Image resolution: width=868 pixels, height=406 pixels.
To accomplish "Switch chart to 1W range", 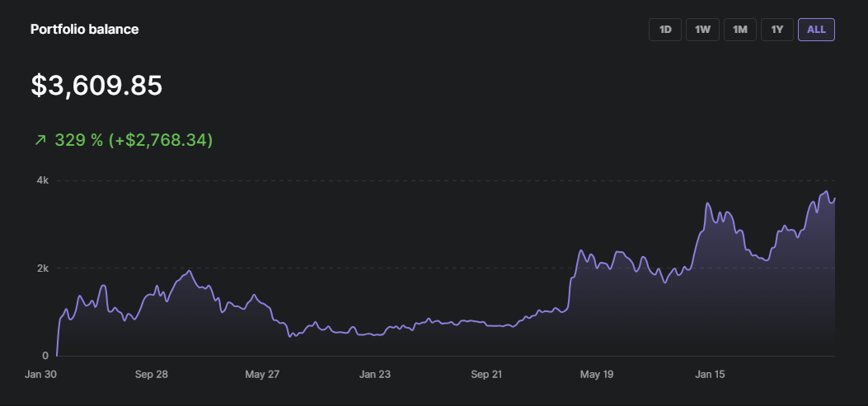I will pyautogui.click(x=702, y=30).
